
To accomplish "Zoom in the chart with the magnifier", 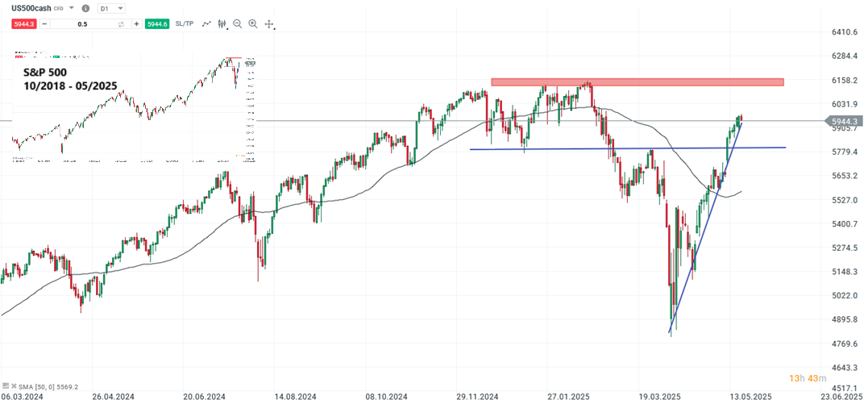I will 253,24.
